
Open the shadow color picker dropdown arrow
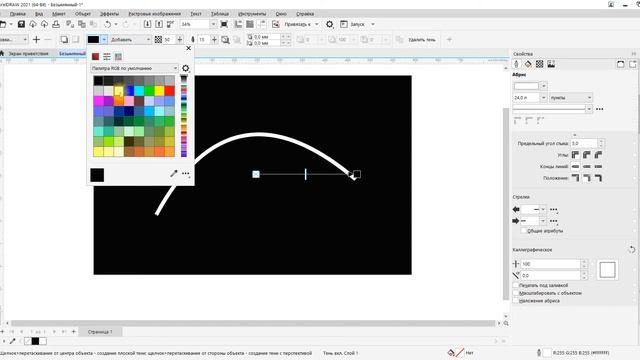pyautogui.click(x=104, y=40)
